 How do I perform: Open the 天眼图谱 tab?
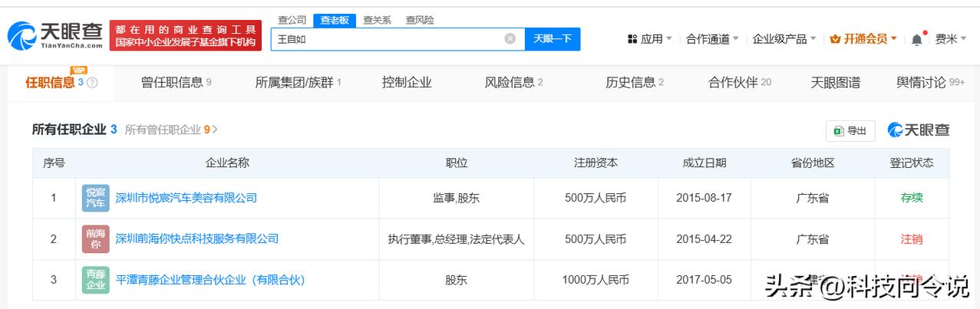click(835, 83)
